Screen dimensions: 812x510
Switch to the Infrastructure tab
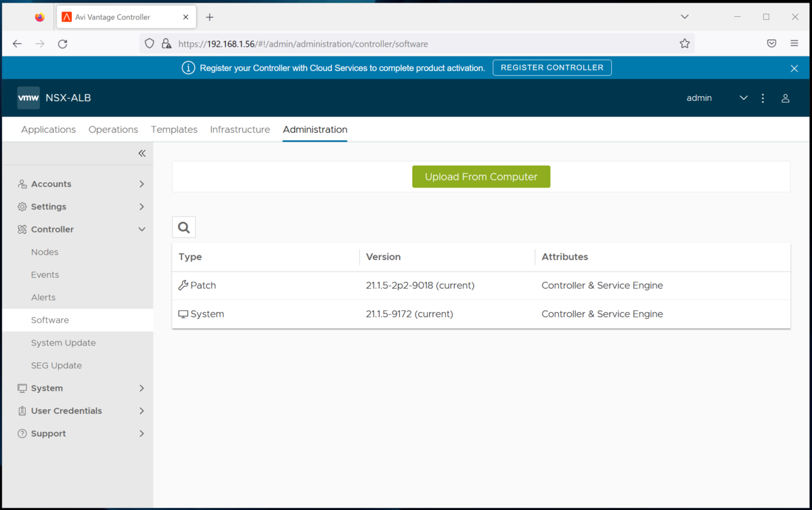point(240,129)
